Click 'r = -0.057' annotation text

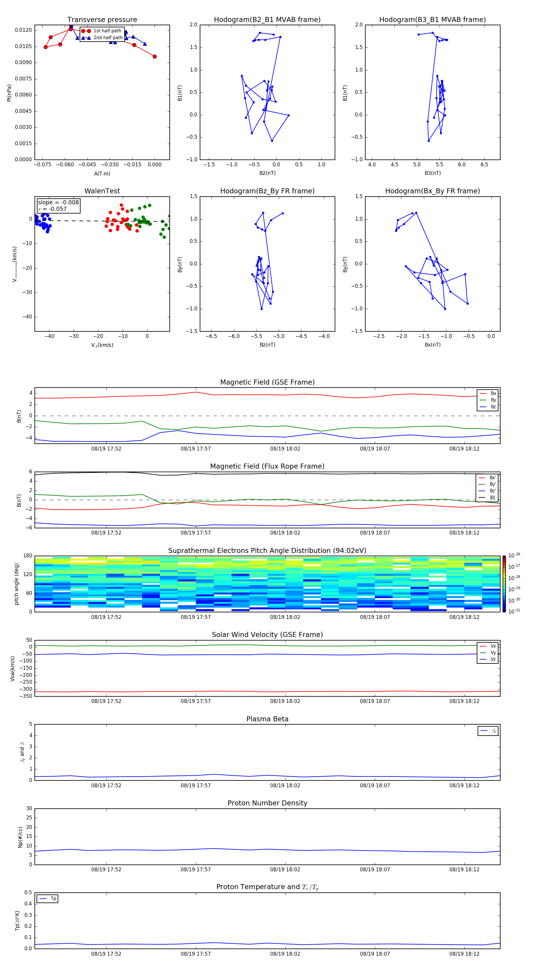click(x=53, y=209)
